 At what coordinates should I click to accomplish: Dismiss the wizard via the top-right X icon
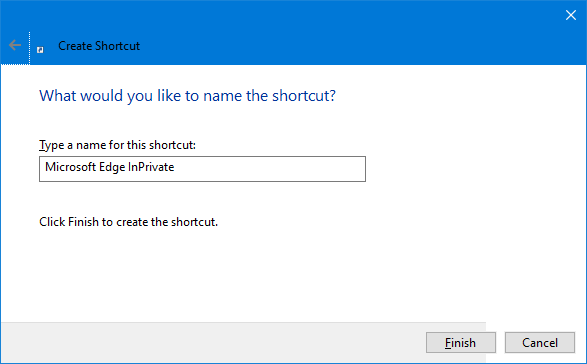(571, 15)
